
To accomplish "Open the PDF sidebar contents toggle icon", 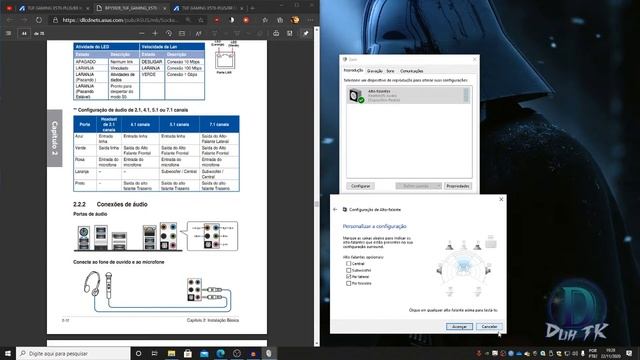I will click(8, 33).
